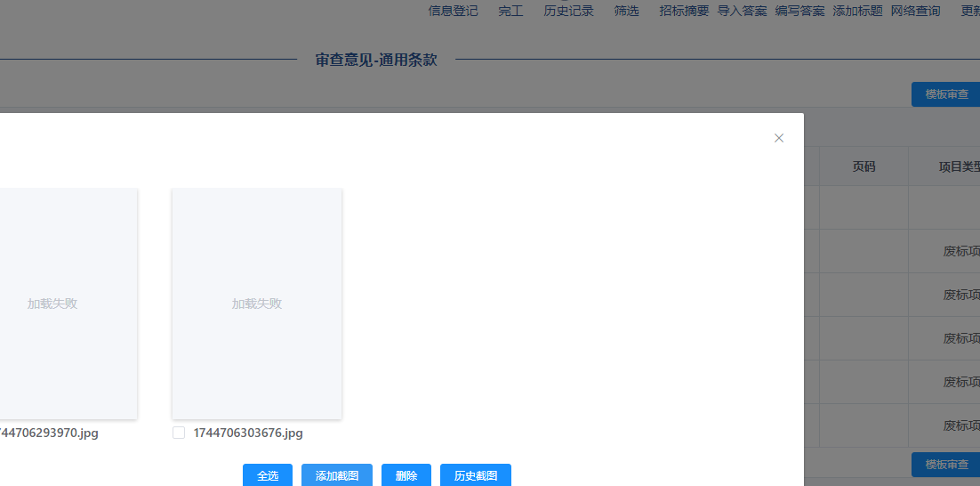Click the lower 模板审查 button
Viewport: 980px width, 486px height.
coord(945,465)
